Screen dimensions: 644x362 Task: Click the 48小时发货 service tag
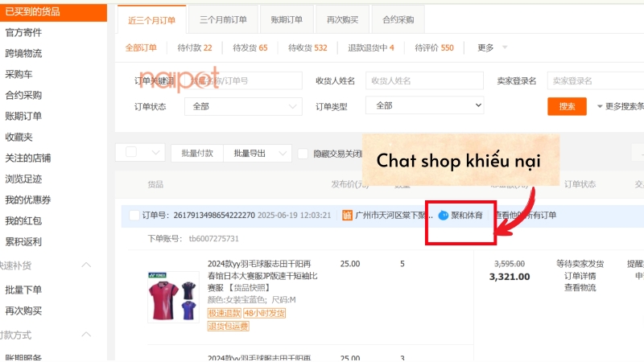click(264, 313)
